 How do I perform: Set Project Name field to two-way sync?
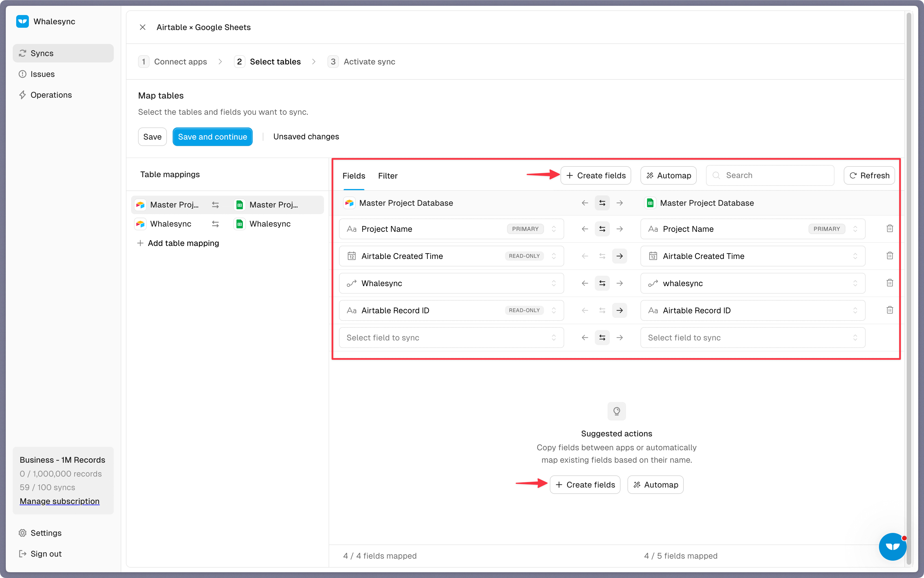[x=602, y=229]
